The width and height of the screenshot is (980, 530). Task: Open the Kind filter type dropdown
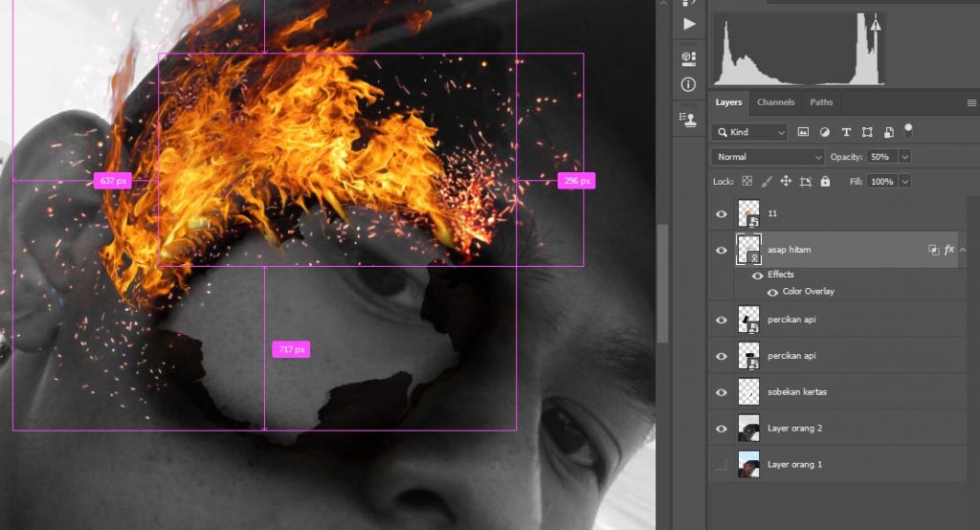tap(749, 132)
